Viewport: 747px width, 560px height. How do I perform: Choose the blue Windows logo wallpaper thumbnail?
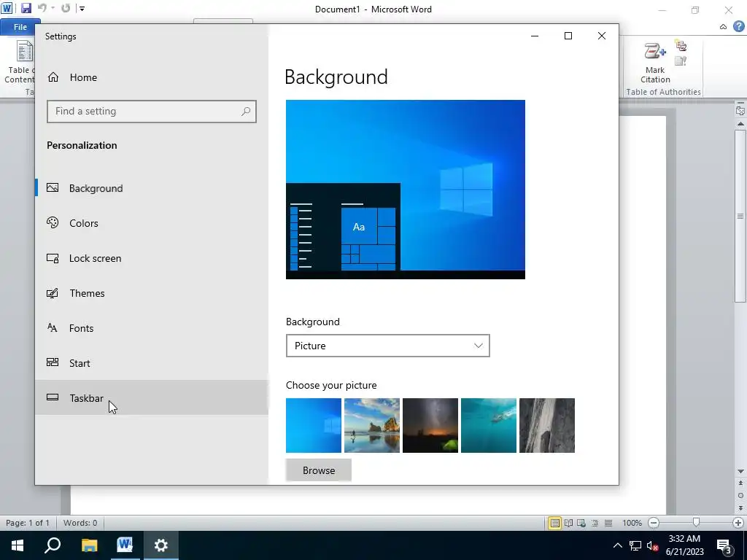tap(314, 425)
